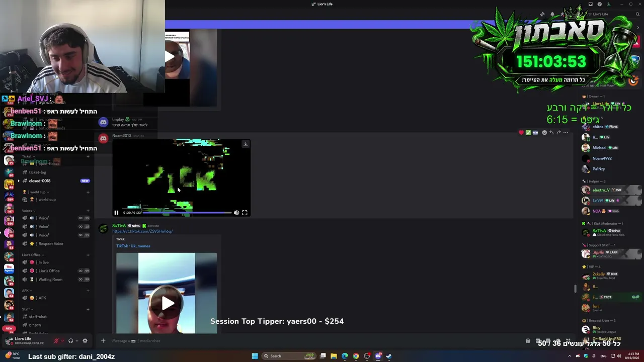Pause the glitchy video in chat
Image resolution: width=644 pixels, height=362 pixels.
116,213
